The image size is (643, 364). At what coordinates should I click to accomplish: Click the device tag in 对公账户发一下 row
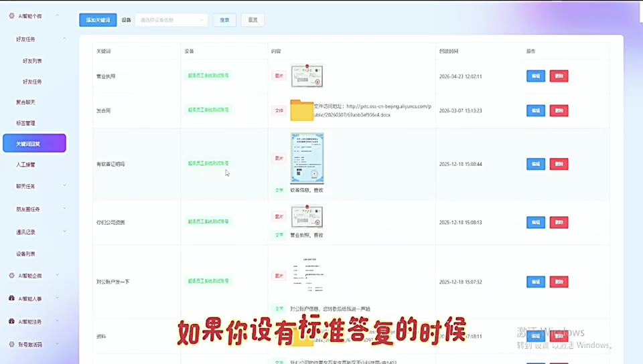click(x=208, y=281)
